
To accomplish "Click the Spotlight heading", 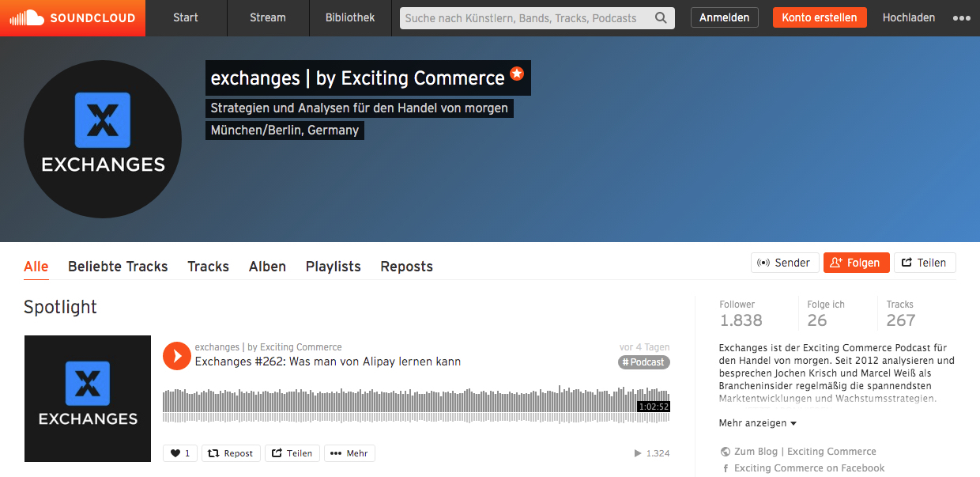I will pyautogui.click(x=61, y=307).
